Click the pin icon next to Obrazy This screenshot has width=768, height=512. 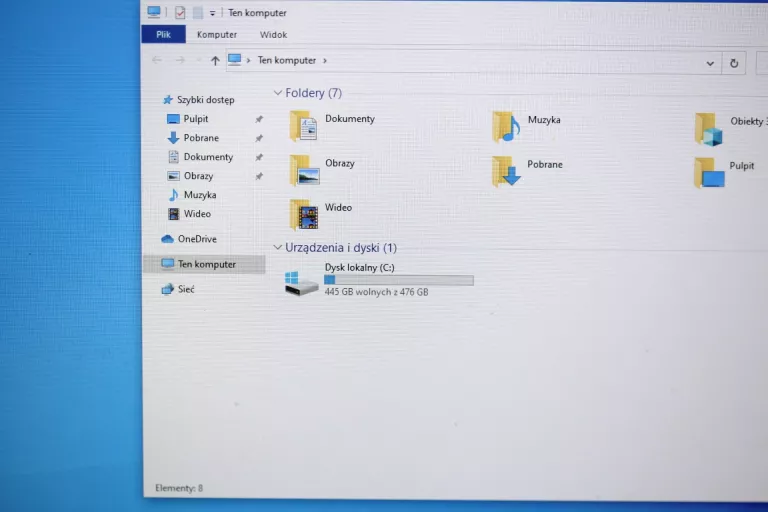click(x=259, y=176)
